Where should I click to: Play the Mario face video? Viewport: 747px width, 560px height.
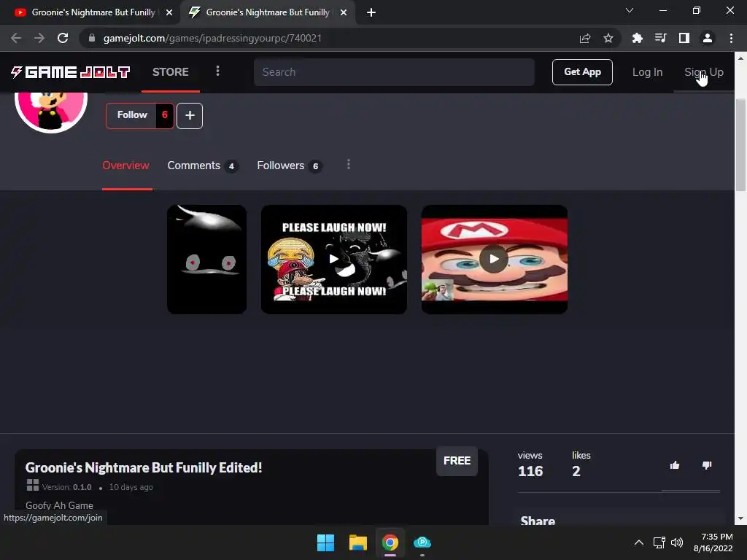coord(494,260)
